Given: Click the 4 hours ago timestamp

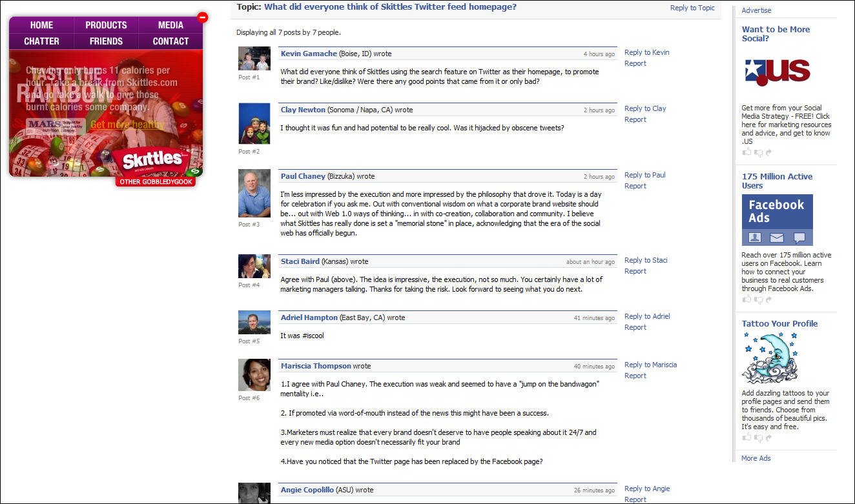Looking at the screenshot, I should tap(599, 54).
